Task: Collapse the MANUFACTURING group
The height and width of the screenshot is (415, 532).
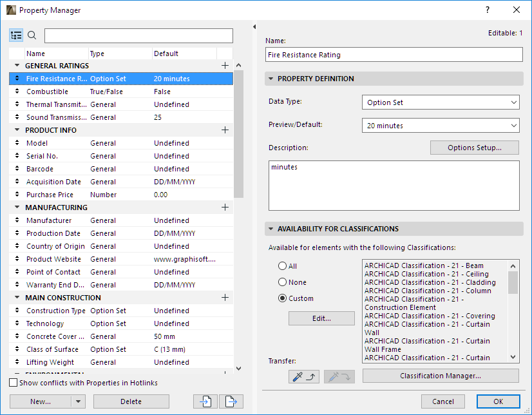Action: pyautogui.click(x=17, y=207)
